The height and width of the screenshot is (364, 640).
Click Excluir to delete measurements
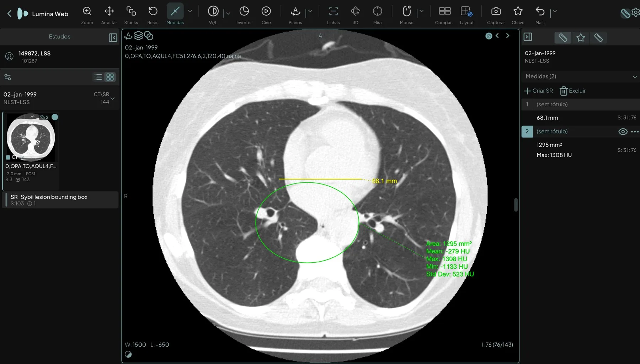572,91
